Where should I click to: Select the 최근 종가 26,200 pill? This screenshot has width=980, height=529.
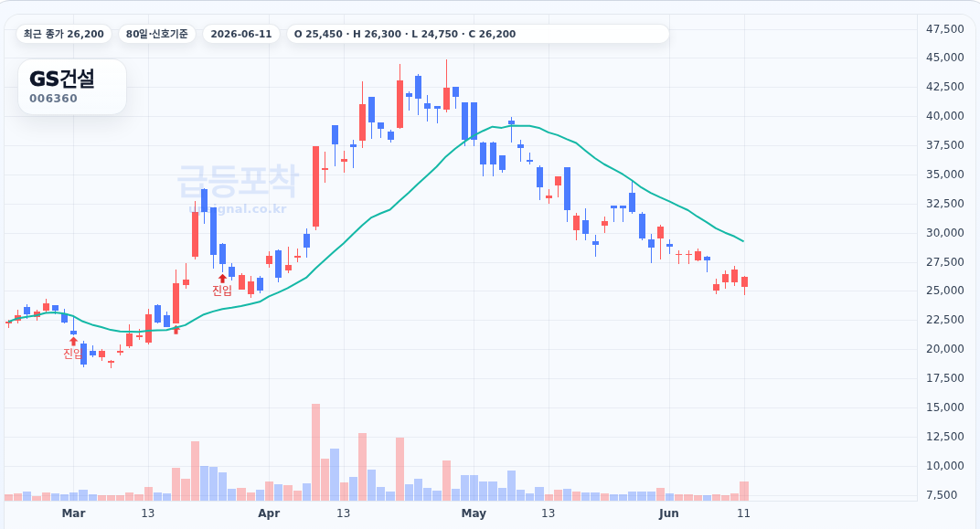click(64, 34)
